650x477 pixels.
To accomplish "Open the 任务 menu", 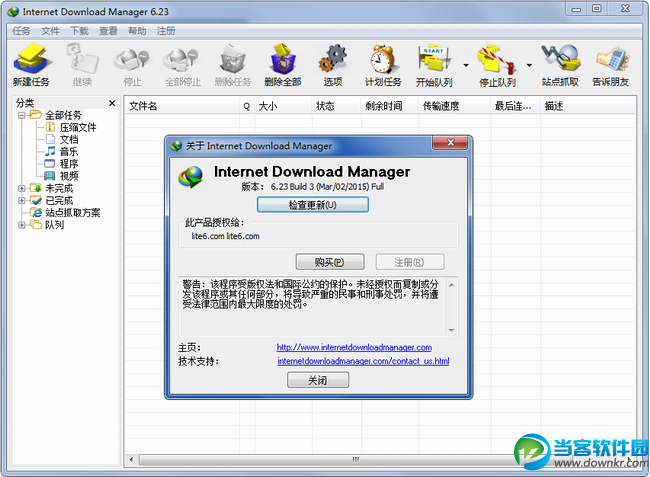I will tap(21, 31).
